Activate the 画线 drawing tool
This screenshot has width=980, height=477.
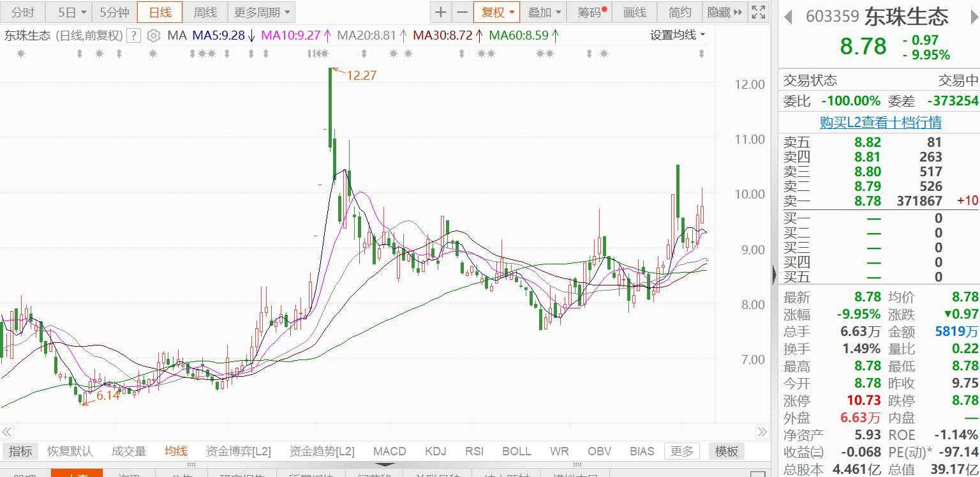point(634,11)
